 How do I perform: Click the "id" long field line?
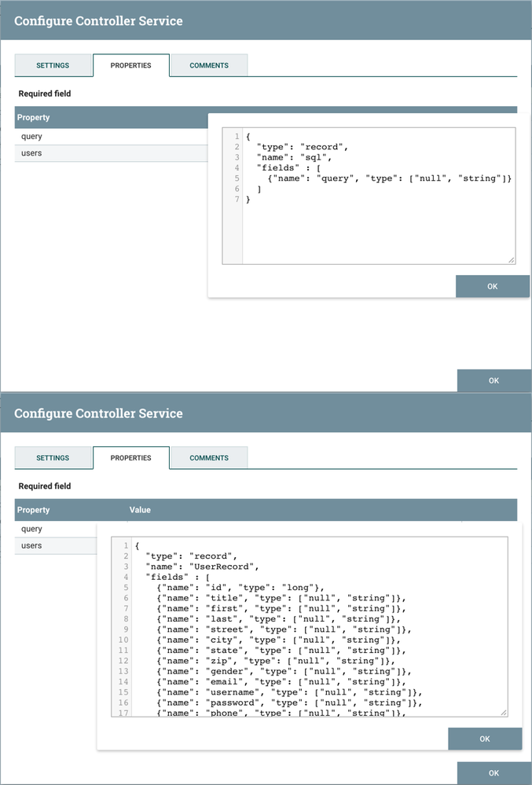pos(240,588)
